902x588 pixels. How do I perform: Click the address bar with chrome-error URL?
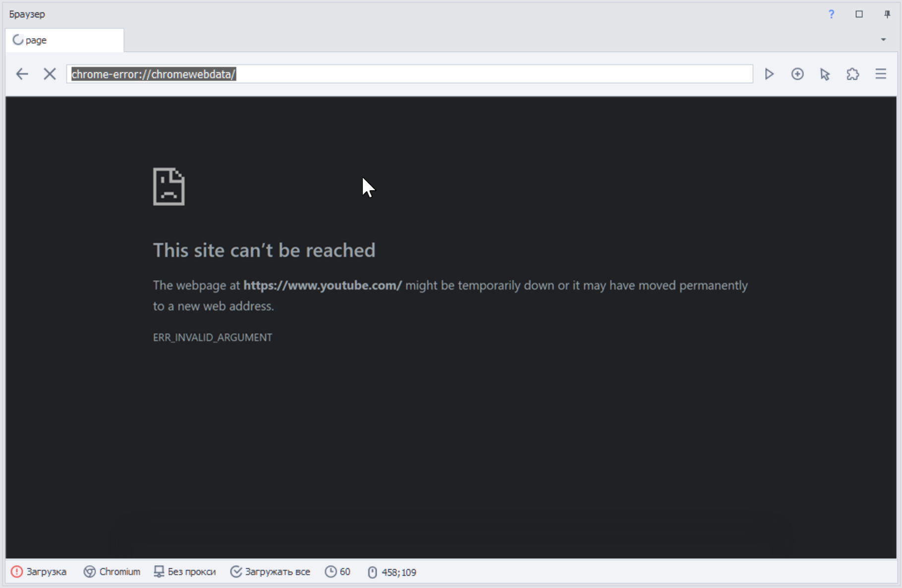(x=410, y=74)
